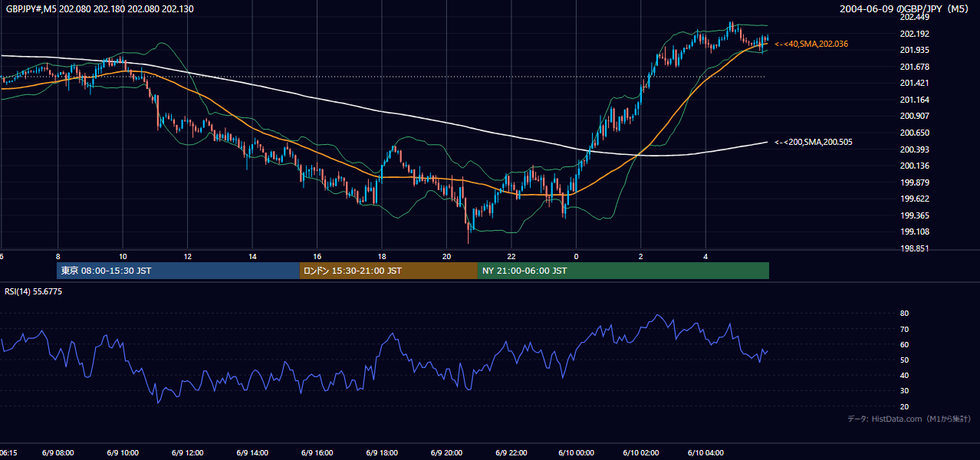
Task: Click the 6/10 00:00 bottom date label
Action: [x=577, y=453]
